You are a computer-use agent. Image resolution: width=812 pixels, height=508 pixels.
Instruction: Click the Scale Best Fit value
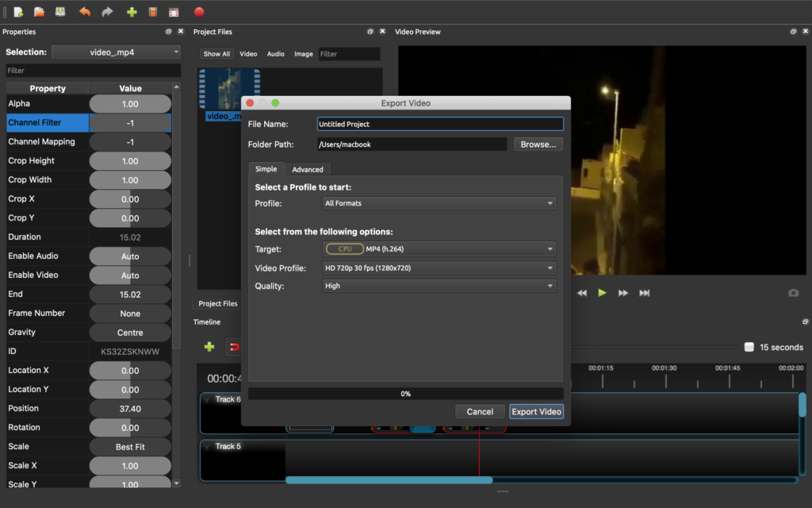tap(130, 447)
